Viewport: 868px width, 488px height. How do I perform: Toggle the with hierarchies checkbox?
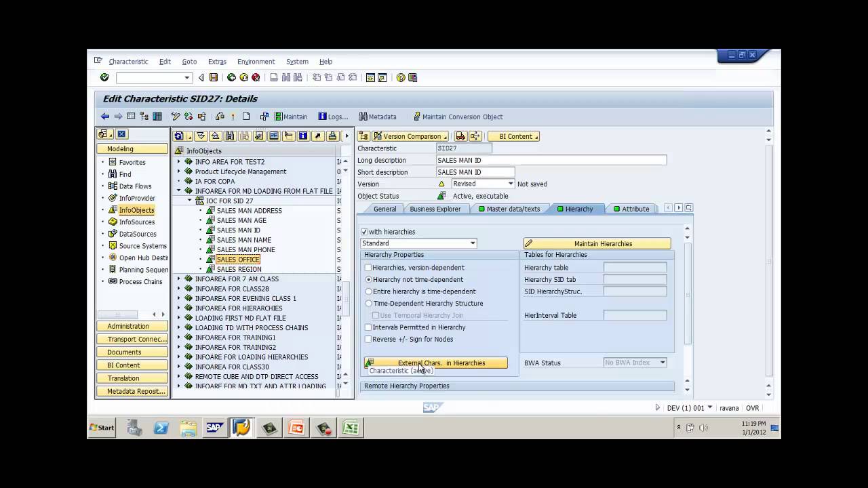click(365, 232)
